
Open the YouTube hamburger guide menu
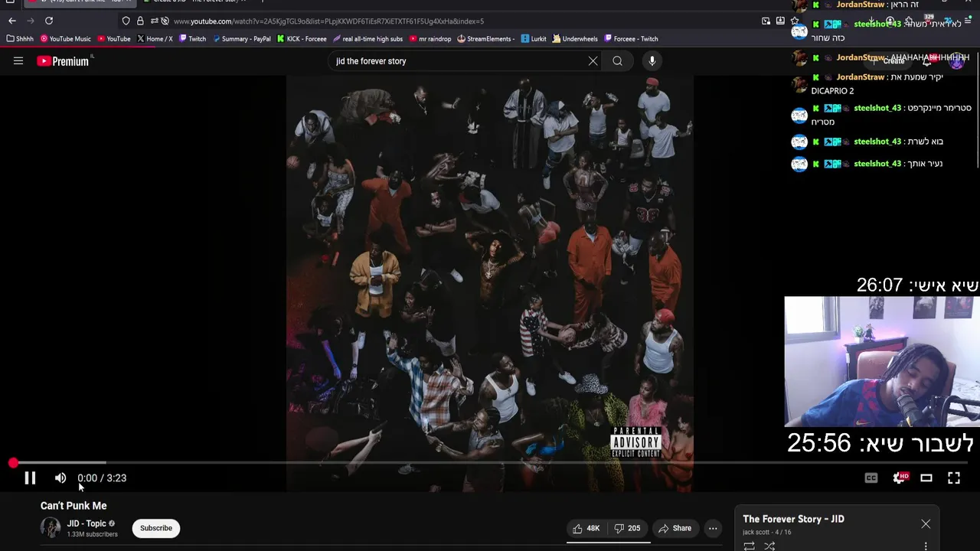pos(18,61)
